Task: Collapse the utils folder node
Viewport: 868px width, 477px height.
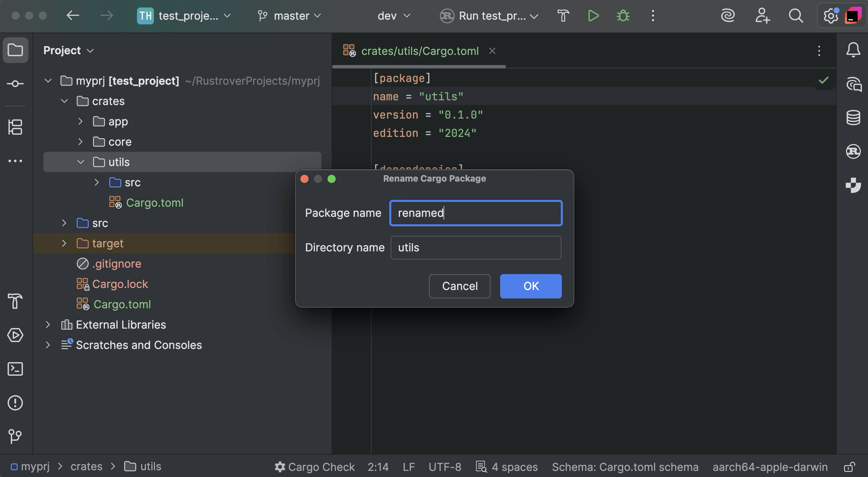Action: [x=80, y=162]
